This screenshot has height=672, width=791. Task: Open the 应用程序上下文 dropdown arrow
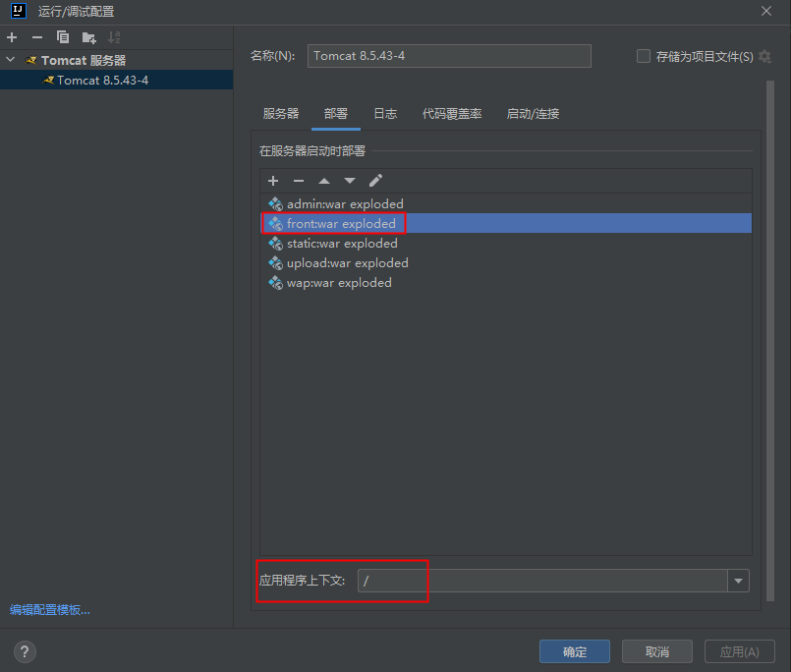[739, 581]
